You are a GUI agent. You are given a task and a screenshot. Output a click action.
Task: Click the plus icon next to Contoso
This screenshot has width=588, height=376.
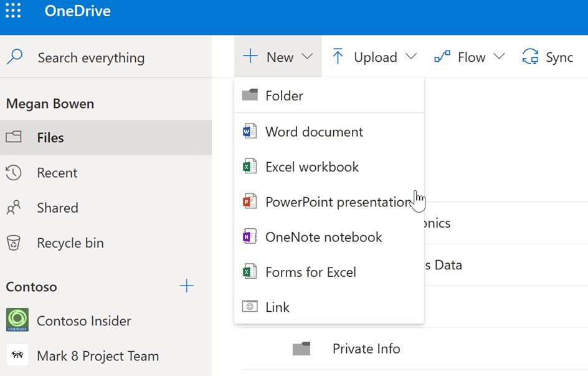point(186,286)
